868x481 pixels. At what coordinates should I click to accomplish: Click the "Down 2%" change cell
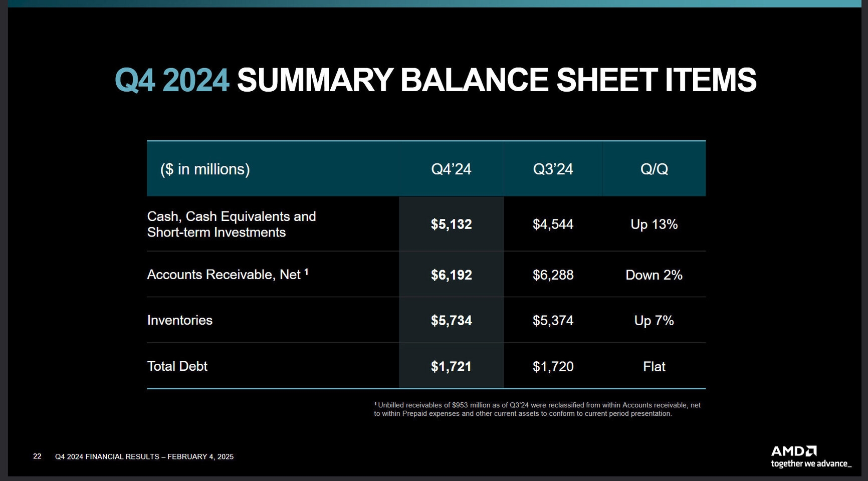pyautogui.click(x=654, y=275)
